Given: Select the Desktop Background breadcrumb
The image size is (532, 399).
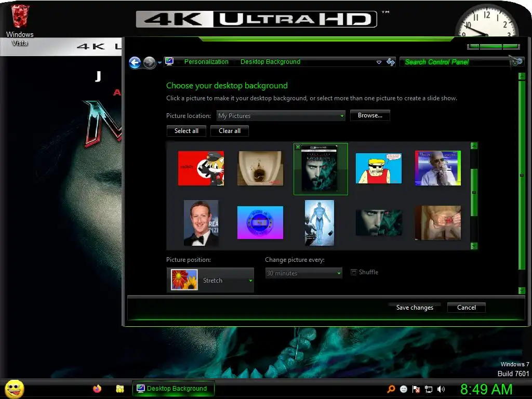Looking at the screenshot, I should [270, 62].
